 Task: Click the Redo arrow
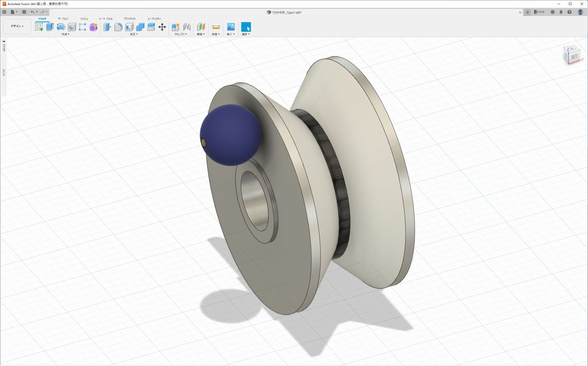(42, 12)
